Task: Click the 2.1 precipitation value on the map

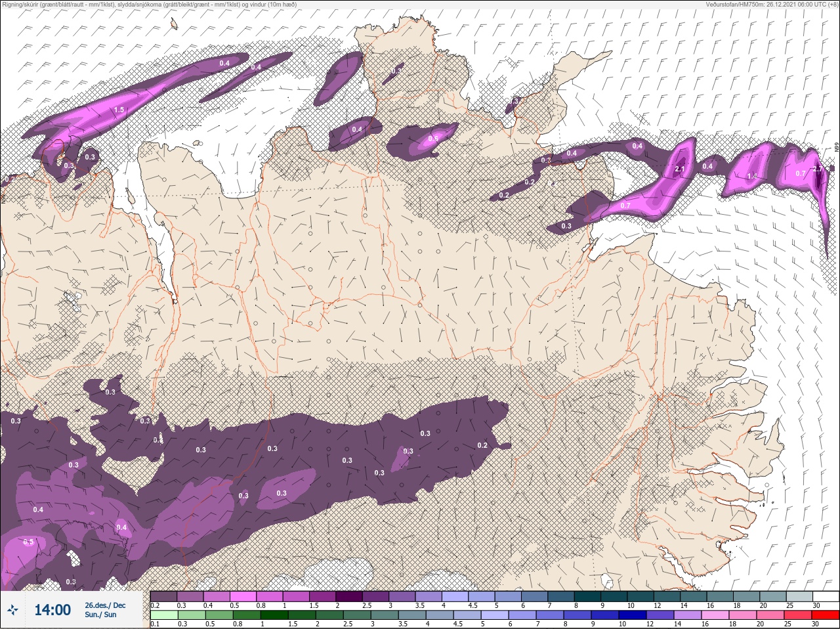Action: [x=681, y=169]
